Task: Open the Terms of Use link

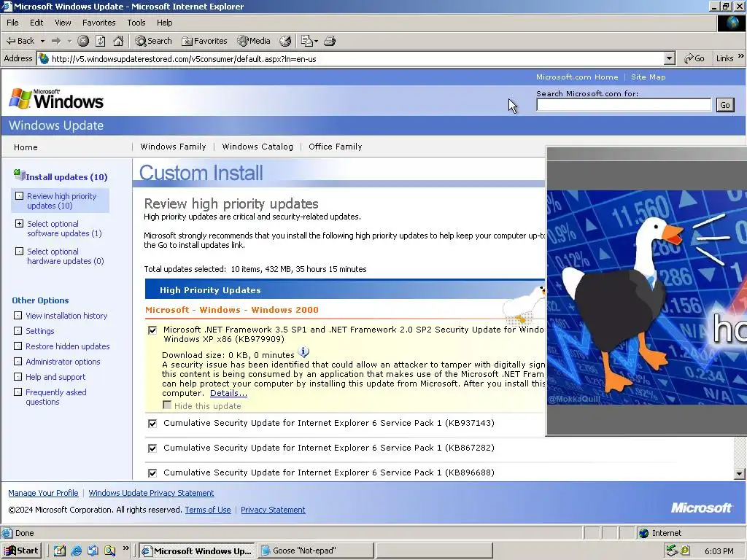Action: [x=208, y=510]
